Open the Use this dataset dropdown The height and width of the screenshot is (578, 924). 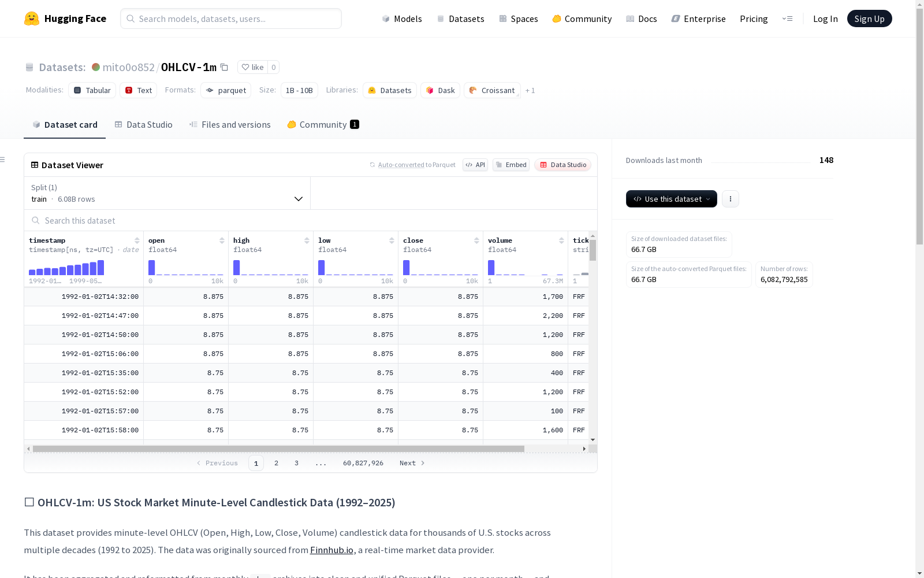click(x=671, y=199)
